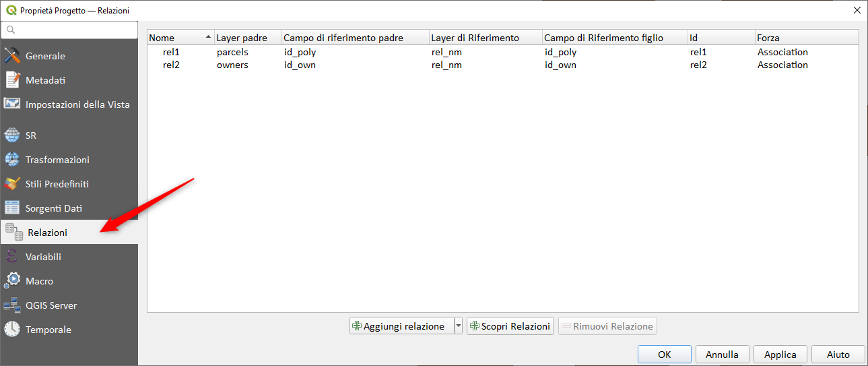
Task: Open the Trasformazioni icon
Action: click(12, 160)
